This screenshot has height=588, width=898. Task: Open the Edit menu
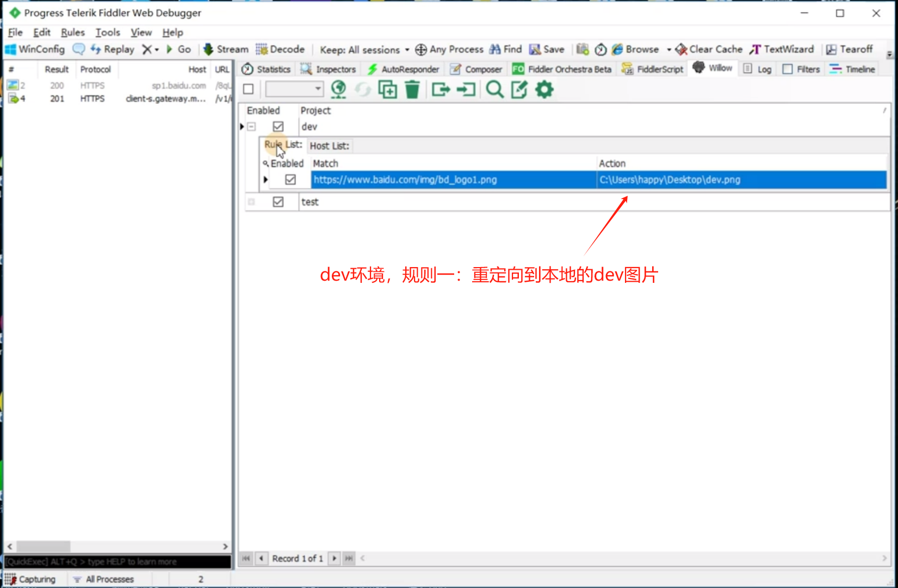click(42, 32)
